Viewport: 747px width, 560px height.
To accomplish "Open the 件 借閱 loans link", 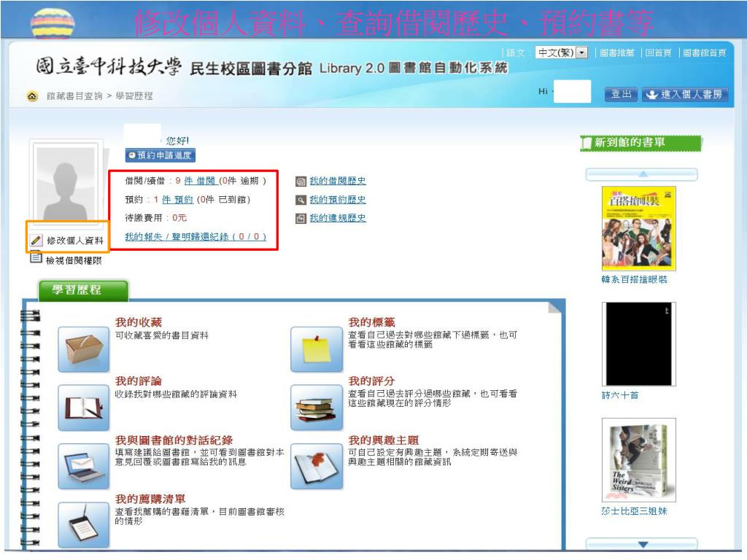I will point(200,181).
